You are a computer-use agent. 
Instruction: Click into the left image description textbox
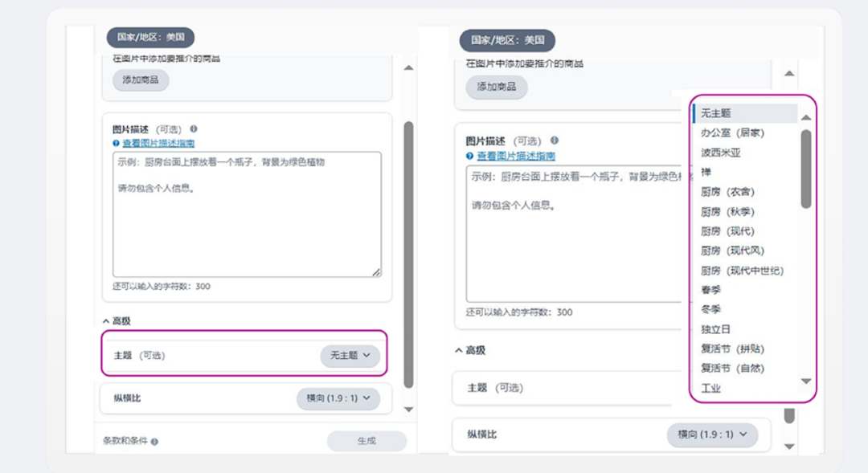(247, 214)
